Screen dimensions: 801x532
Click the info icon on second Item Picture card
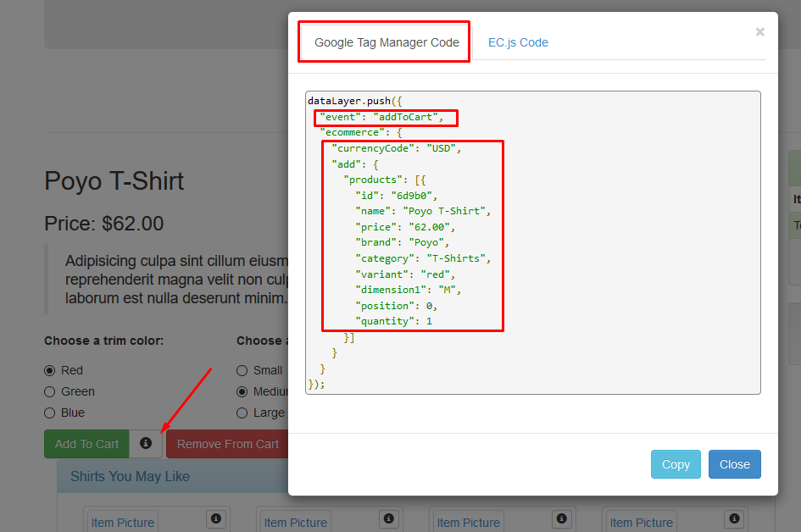(x=389, y=518)
